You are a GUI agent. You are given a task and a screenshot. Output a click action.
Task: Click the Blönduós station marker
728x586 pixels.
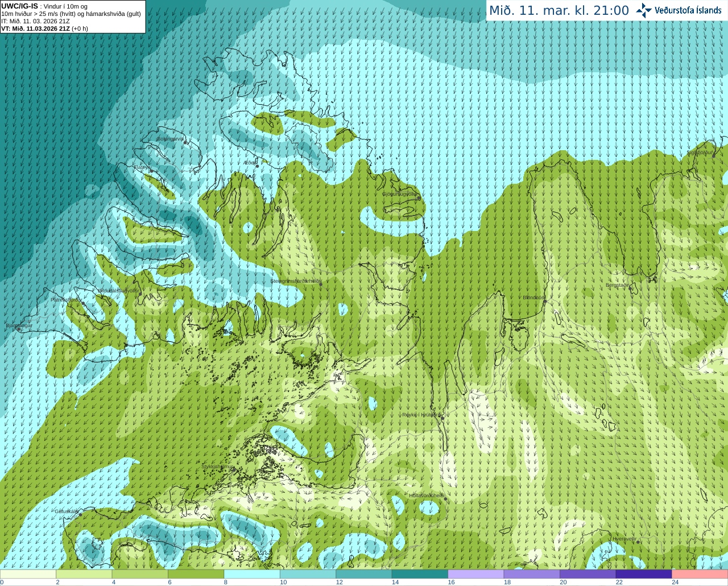[545, 301]
